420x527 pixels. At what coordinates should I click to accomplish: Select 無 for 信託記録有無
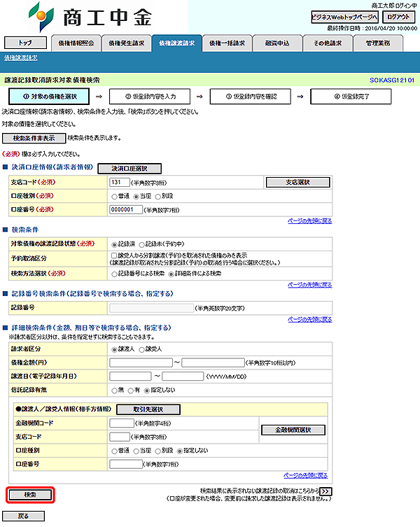(114, 391)
